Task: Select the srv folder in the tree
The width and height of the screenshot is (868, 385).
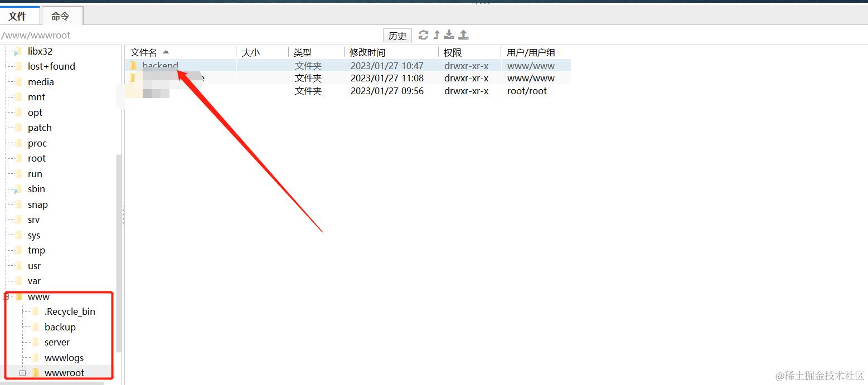Action: [34, 220]
